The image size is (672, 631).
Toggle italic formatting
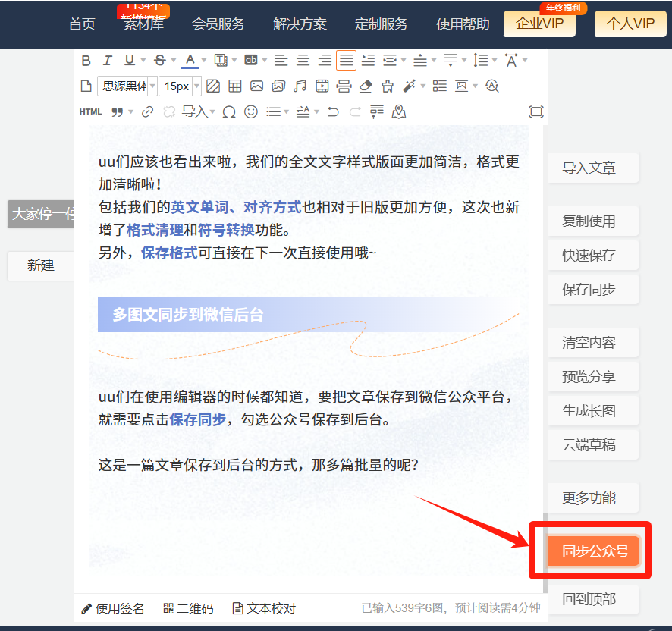click(x=108, y=61)
